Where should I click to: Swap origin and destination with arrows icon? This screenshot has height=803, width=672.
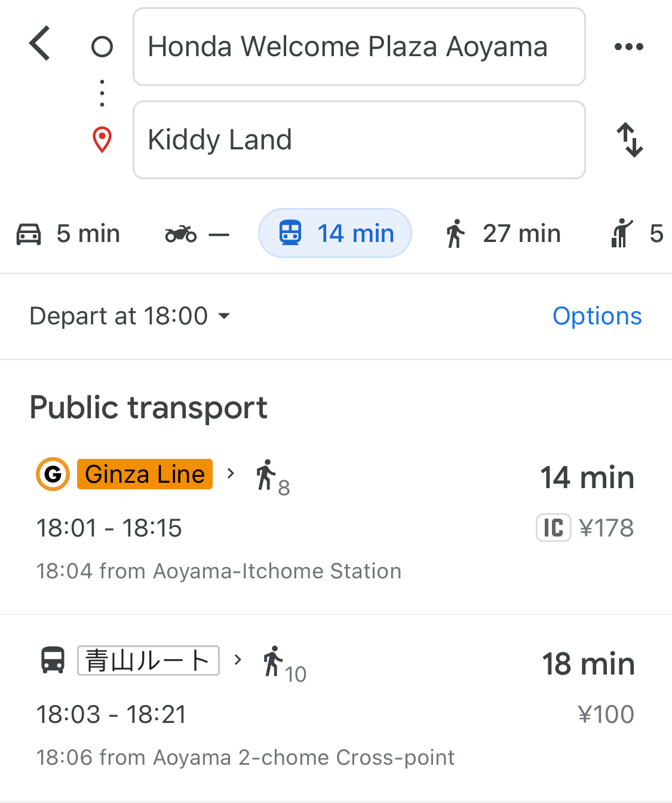pyautogui.click(x=630, y=140)
